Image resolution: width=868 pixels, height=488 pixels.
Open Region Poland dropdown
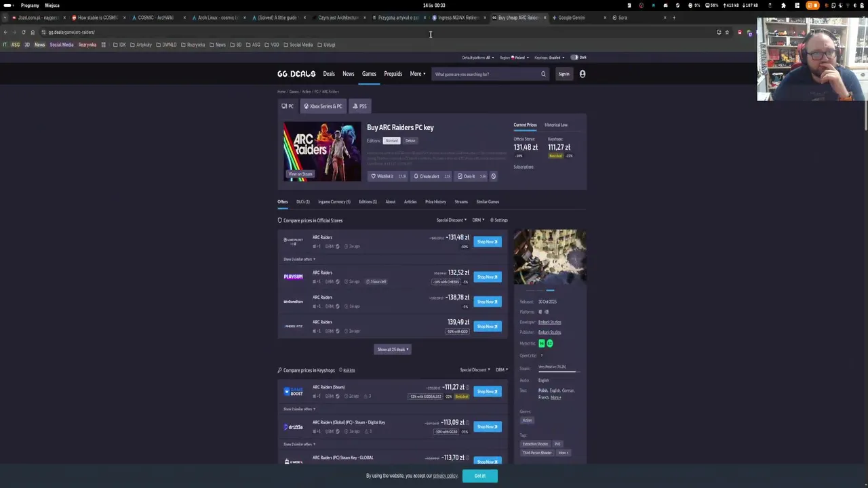click(x=514, y=58)
